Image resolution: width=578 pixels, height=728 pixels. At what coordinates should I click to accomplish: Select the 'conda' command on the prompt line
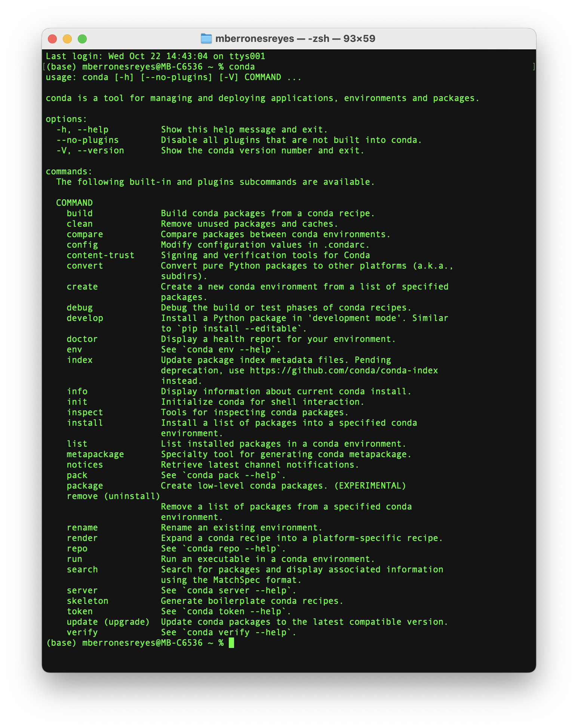pyautogui.click(x=242, y=66)
